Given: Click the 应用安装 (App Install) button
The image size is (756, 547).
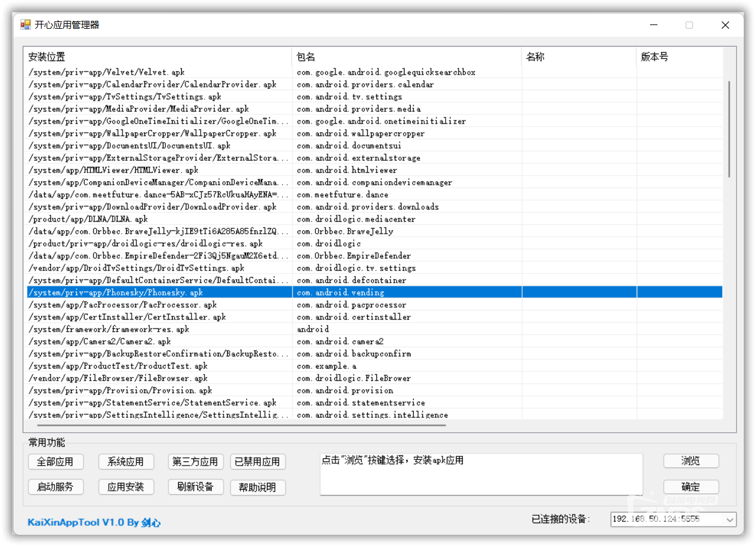Looking at the screenshot, I should 126,488.
